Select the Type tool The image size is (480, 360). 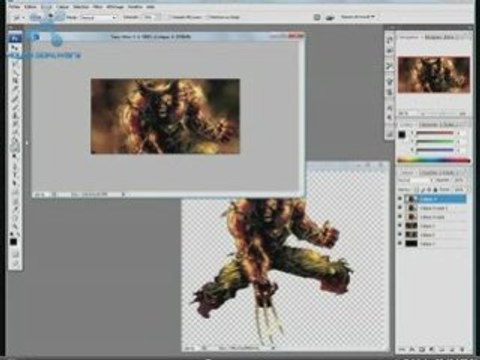15,174
